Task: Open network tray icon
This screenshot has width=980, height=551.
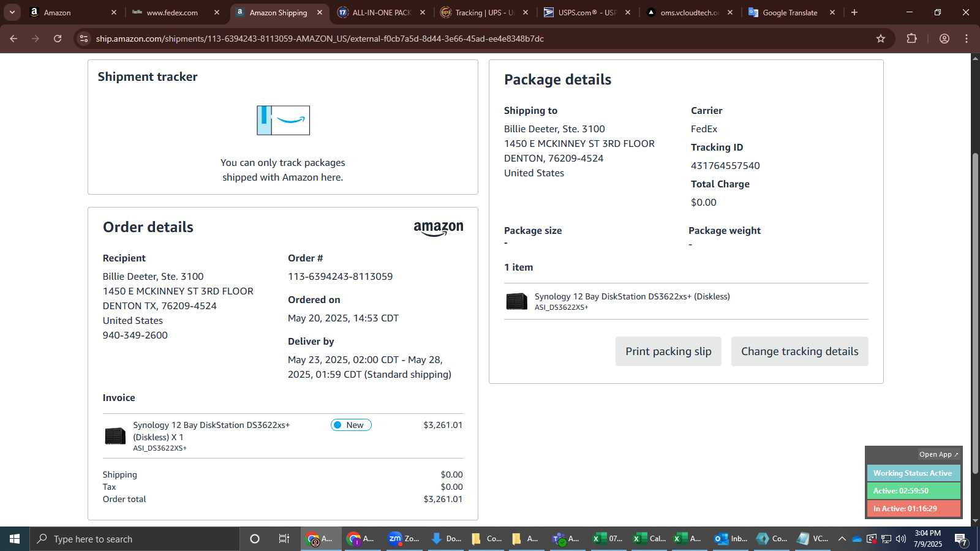Action: (x=886, y=539)
